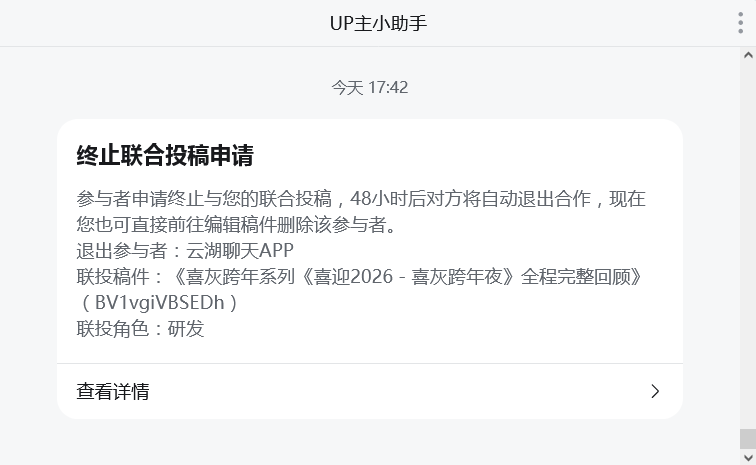Click the 退出参与者 label

pyautogui.click(x=122, y=251)
